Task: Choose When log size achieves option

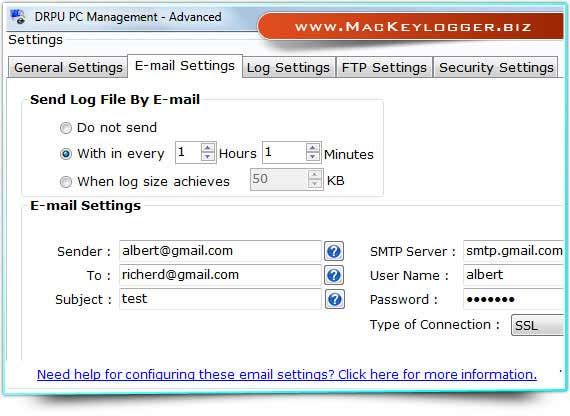Action: [66, 182]
